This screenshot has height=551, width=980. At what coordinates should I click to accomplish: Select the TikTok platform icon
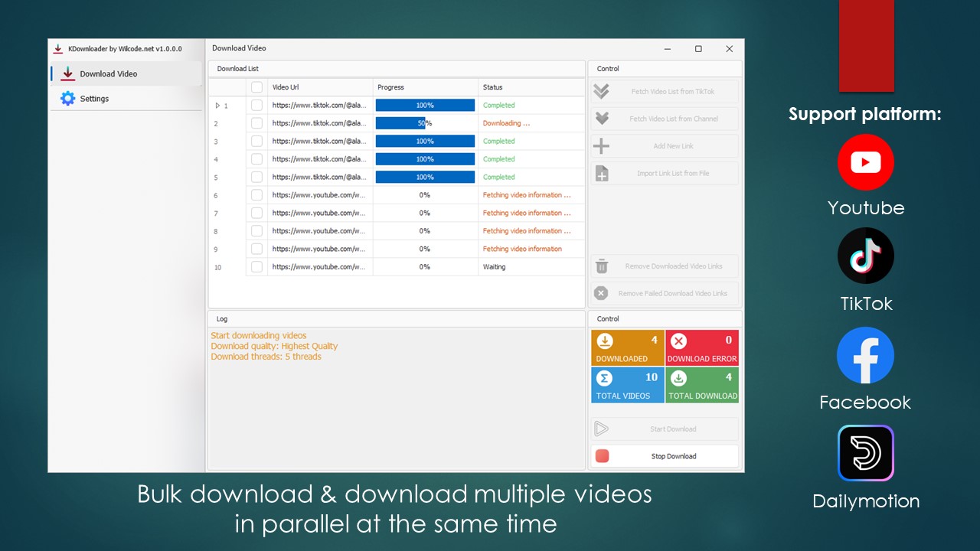pyautogui.click(x=866, y=256)
